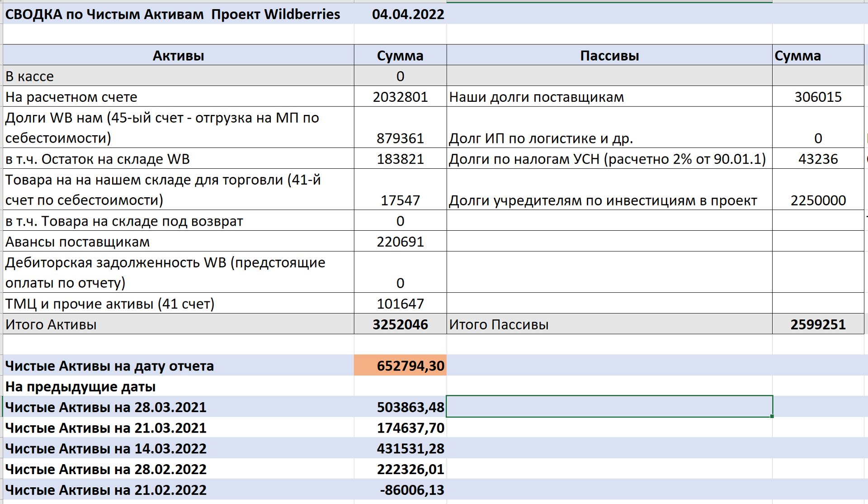Select 'Чистые Активы на 28.03.2021' cell

pos(179,407)
